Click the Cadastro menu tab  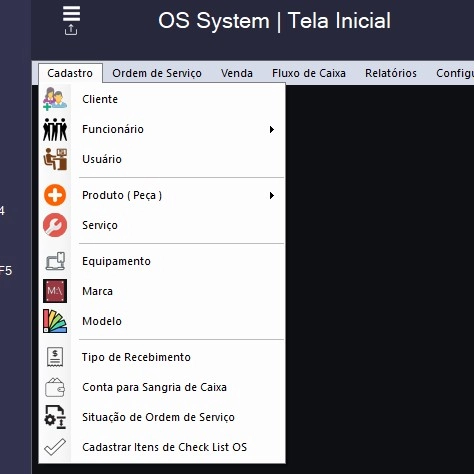coord(70,73)
